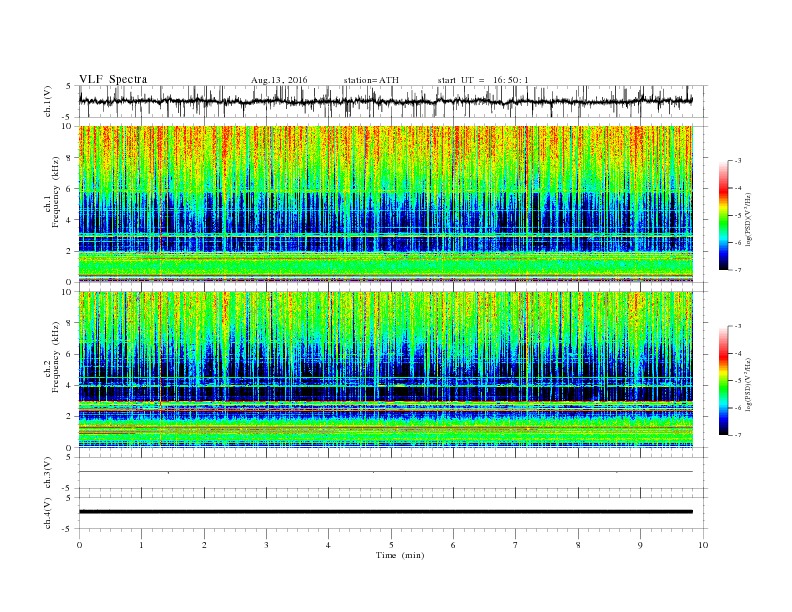
Task: Select the "ch.4(V)" axis label
Action: [48, 513]
